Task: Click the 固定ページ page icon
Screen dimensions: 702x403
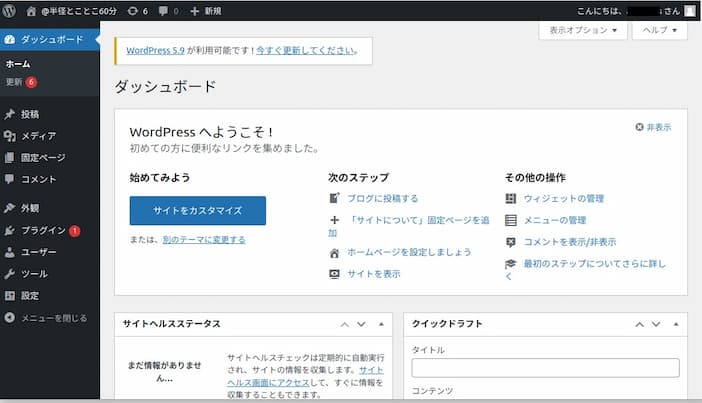Action: (x=9, y=157)
